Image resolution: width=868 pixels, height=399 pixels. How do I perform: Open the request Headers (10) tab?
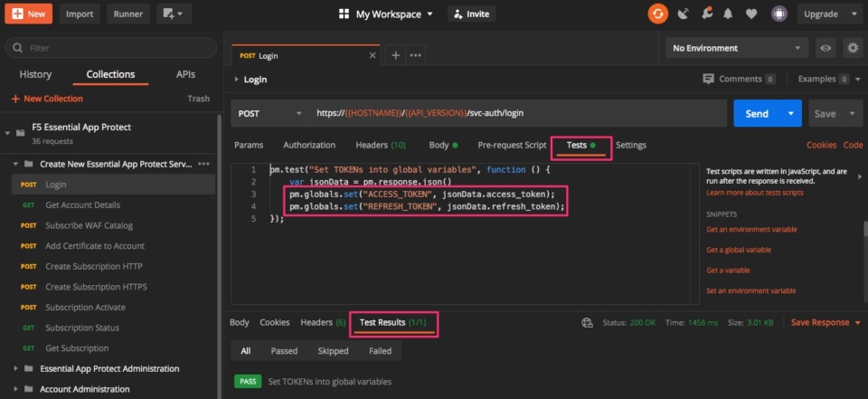[x=381, y=145]
